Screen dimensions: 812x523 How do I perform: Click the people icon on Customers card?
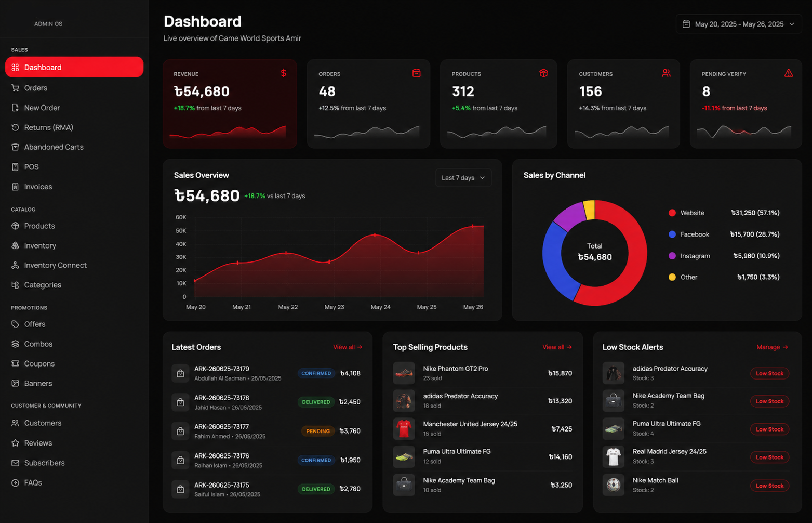pos(666,73)
